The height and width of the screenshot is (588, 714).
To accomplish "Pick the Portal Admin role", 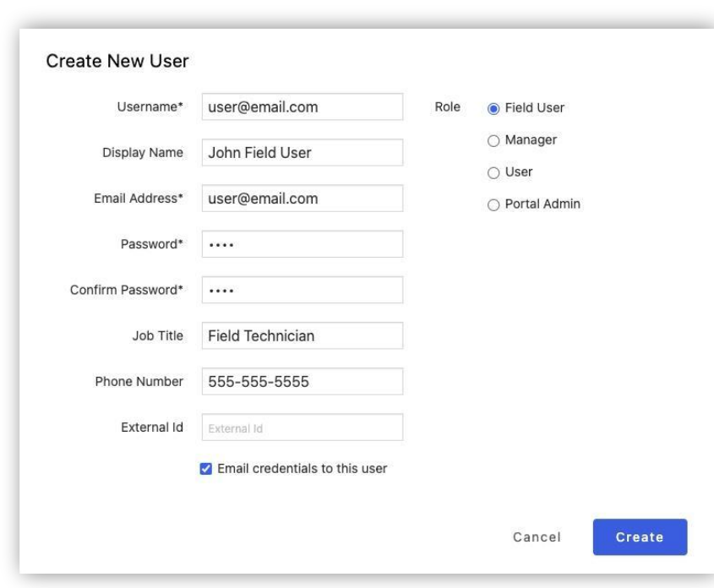I will tap(493, 204).
